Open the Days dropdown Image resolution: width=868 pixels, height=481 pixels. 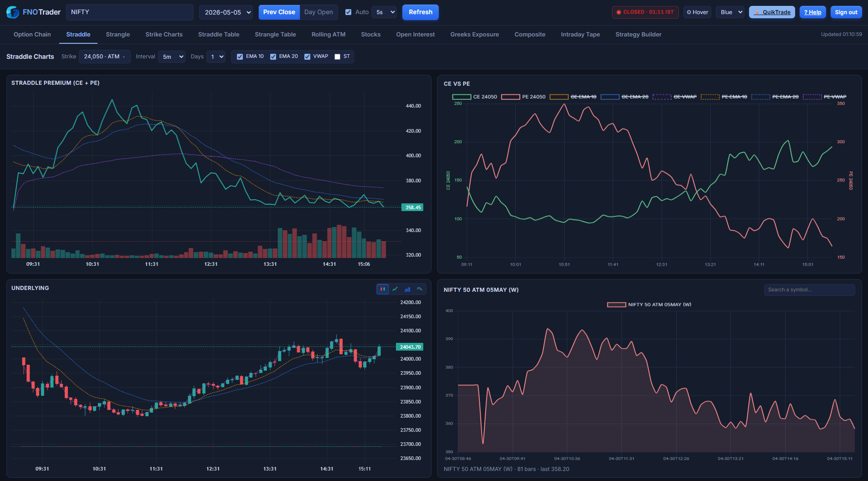(216, 57)
